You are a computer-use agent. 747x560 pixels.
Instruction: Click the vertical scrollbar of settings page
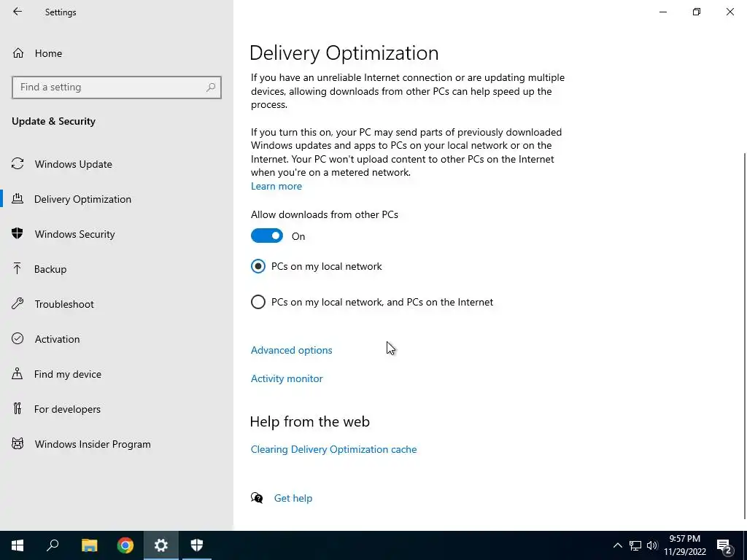tap(745, 335)
